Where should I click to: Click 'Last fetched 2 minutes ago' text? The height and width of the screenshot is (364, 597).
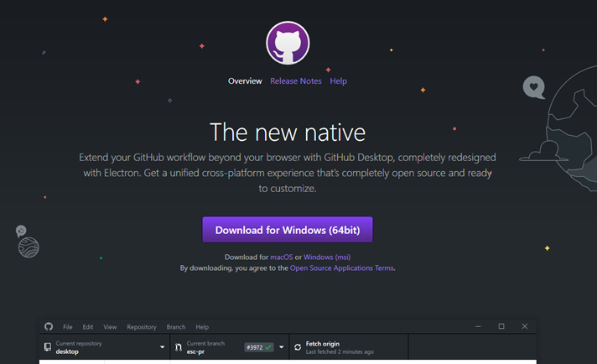click(340, 351)
